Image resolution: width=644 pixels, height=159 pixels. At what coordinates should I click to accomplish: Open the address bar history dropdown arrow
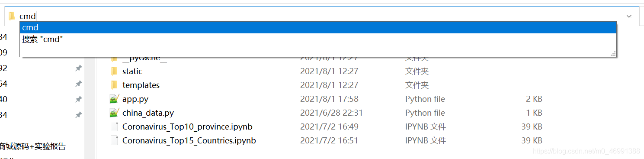click(x=629, y=16)
